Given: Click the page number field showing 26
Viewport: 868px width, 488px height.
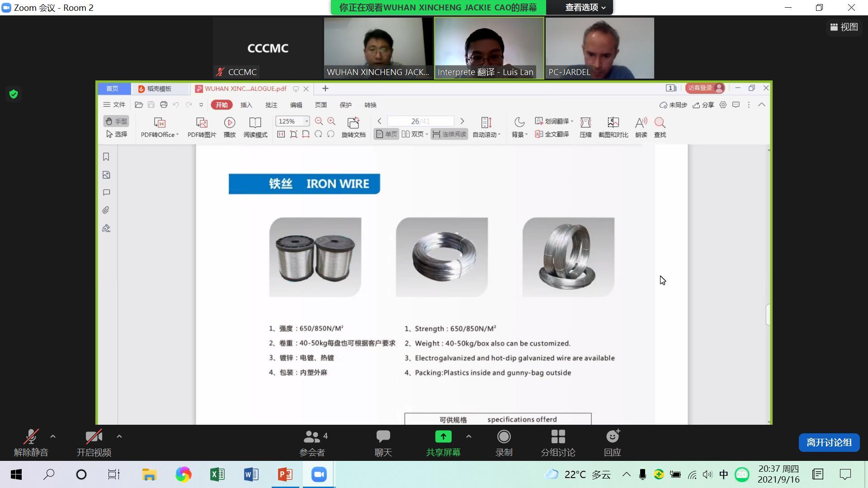Looking at the screenshot, I should (x=420, y=121).
